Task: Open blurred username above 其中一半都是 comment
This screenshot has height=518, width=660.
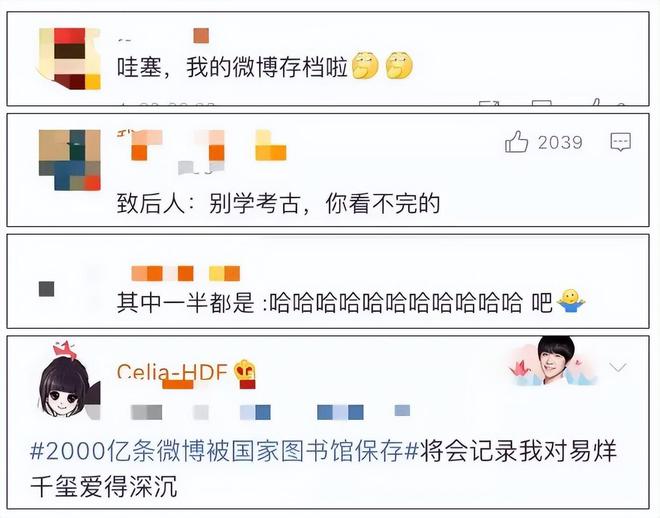Action: (x=186, y=274)
